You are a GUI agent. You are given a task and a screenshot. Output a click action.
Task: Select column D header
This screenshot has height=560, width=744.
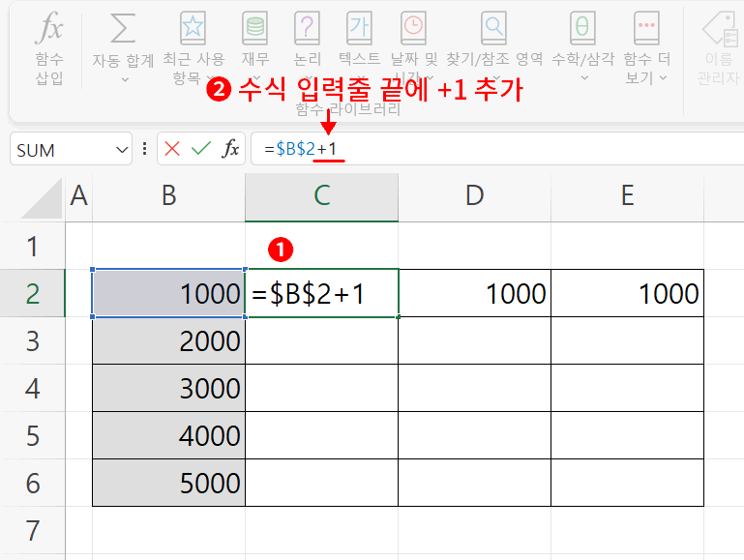(x=474, y=196)
